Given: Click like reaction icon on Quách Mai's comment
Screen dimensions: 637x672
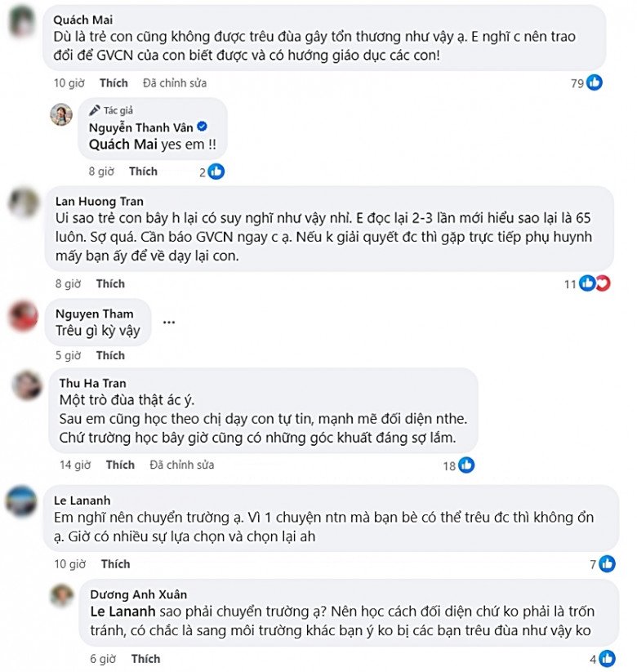Looking at the screenshot, I should [x=595, y=82].
